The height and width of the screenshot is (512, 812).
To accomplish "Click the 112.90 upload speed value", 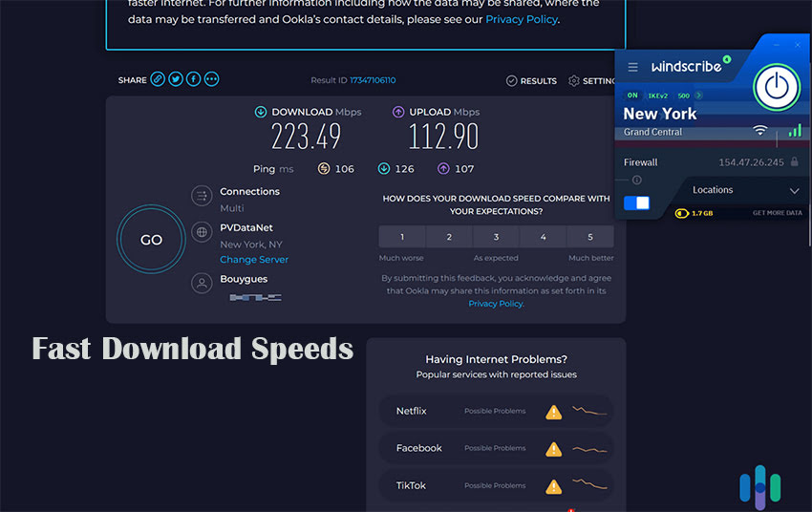I will [444, 137].
